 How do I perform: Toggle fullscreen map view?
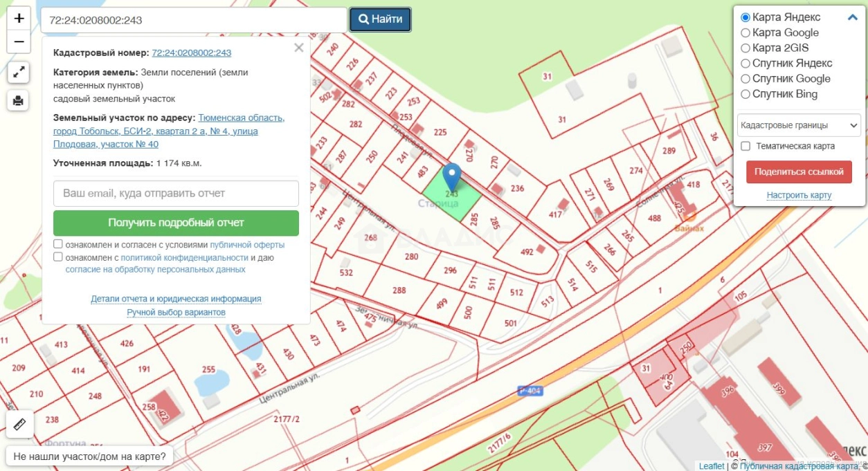pos(19,72)
